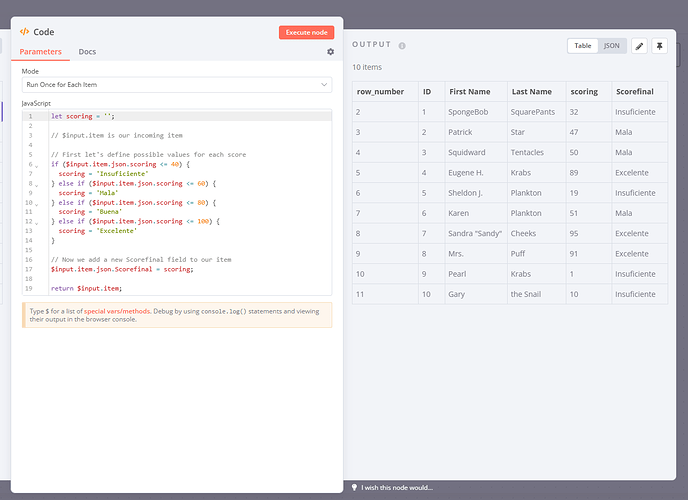Click the Scorefinal column header
Screen dimensions: 688x500
pos(635,92)
